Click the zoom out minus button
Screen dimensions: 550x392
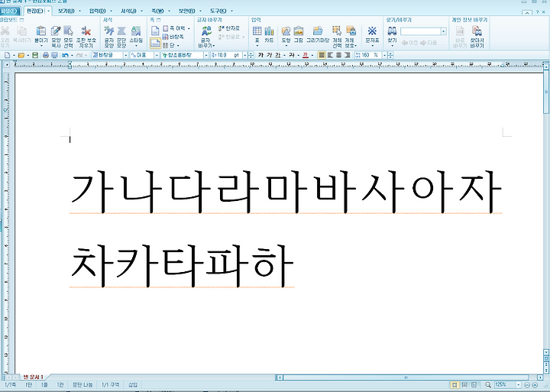point(526,385)
